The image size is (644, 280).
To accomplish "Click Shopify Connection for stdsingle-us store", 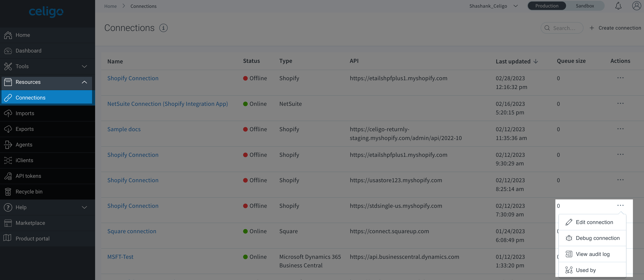I will pos(133,206).
